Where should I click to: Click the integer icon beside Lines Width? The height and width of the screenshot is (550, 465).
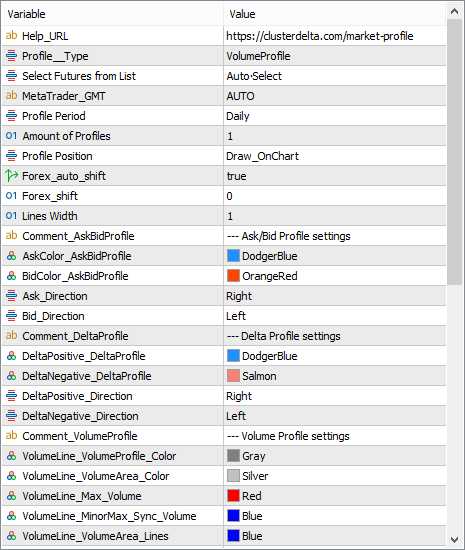[11, 216]
